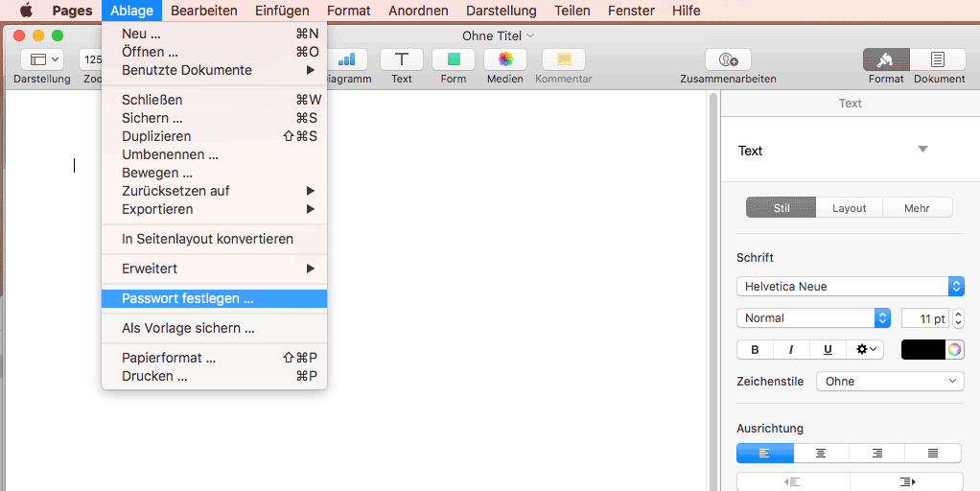Open the Helvetica Neue font dropdown
The height and width of the screenshot is (491, 980).
[x=851, y=286]
